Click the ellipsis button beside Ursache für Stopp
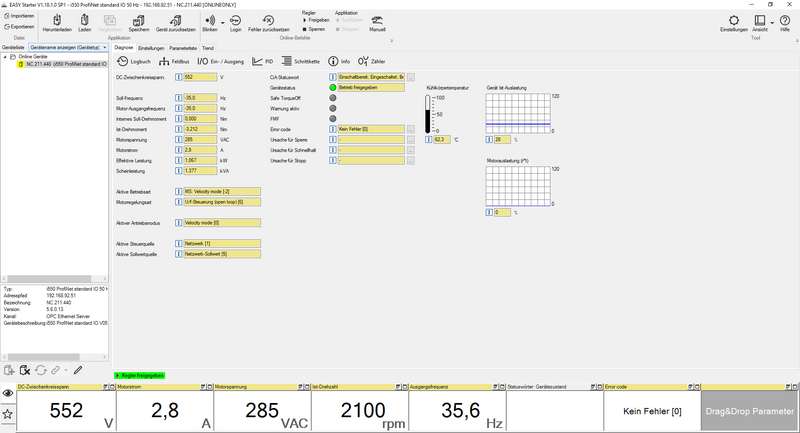Image resolution: width=800 pixels, height=433 pixels. pos(411,161)
